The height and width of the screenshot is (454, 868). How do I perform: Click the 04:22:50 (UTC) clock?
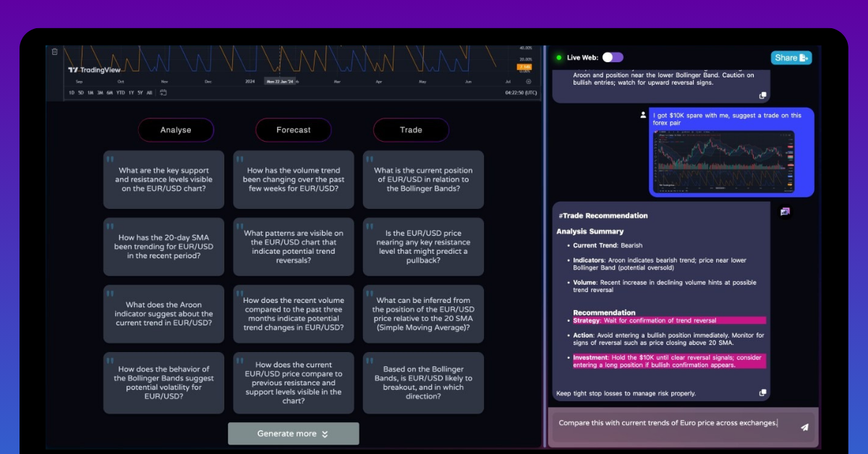click(x=521, y=93)
